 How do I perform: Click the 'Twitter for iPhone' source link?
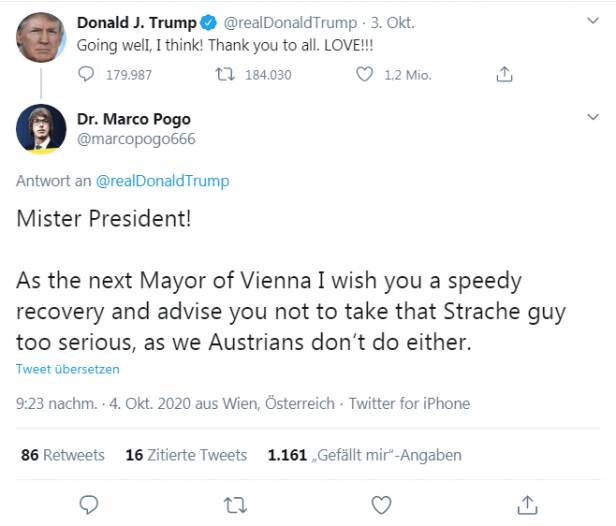point(410,404)
